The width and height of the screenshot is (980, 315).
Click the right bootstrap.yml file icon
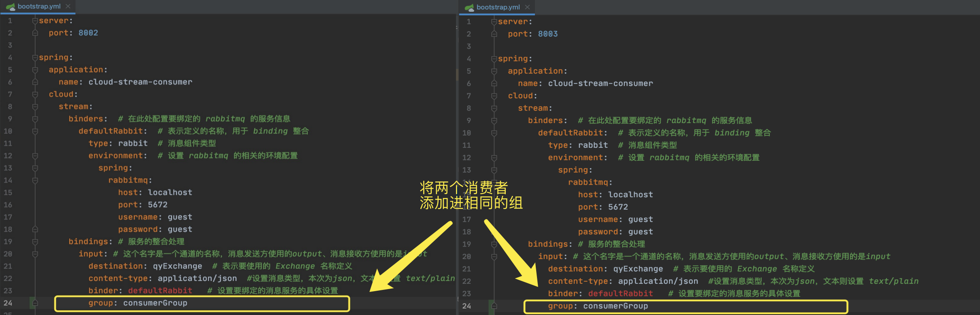click(469, 7)
